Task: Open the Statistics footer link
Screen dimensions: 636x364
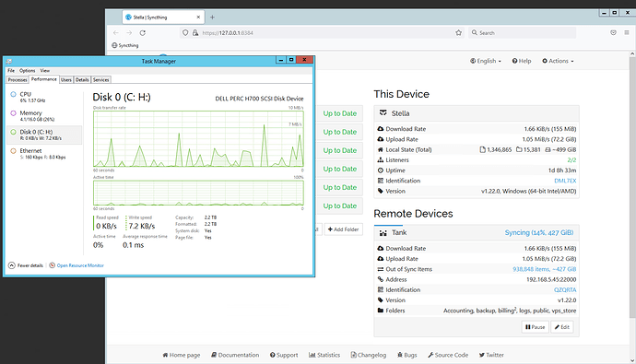Action: (324, 355)
